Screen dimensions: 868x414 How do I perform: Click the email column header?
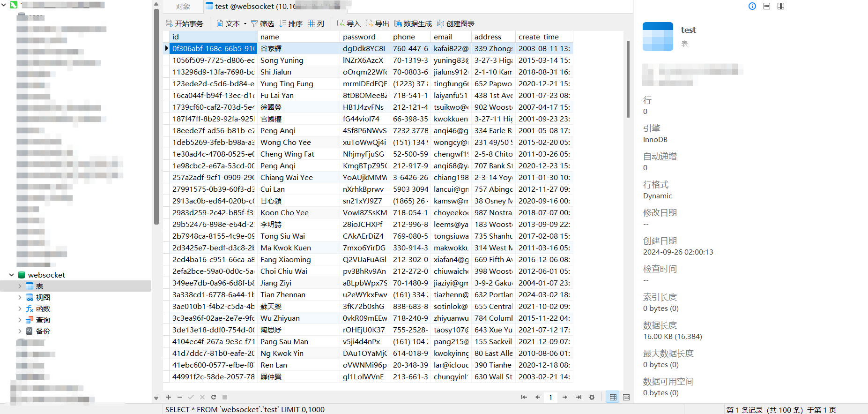click(451, 37)
